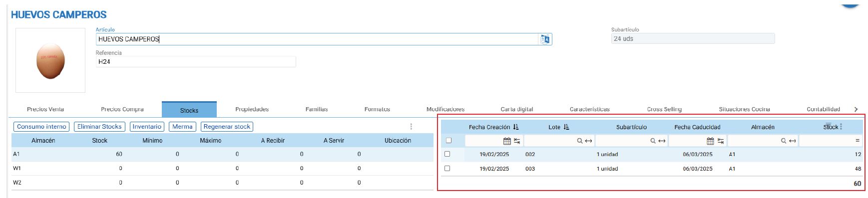Click equals operator in Stock filter

tap(858, 141)
